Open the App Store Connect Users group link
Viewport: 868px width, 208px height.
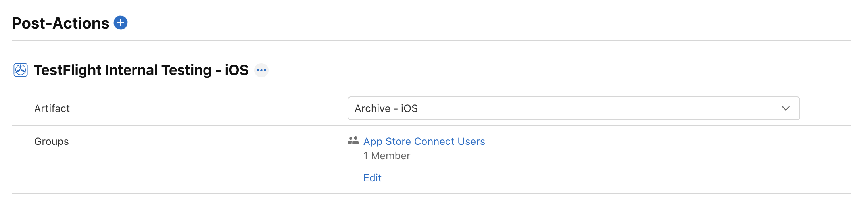[424, 141]
